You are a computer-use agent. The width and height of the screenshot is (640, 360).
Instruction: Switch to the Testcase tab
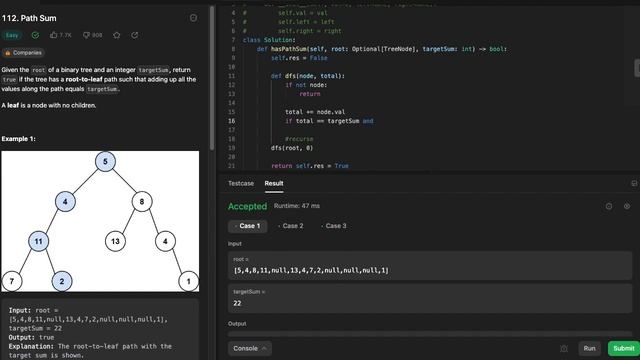coord(241,183)
